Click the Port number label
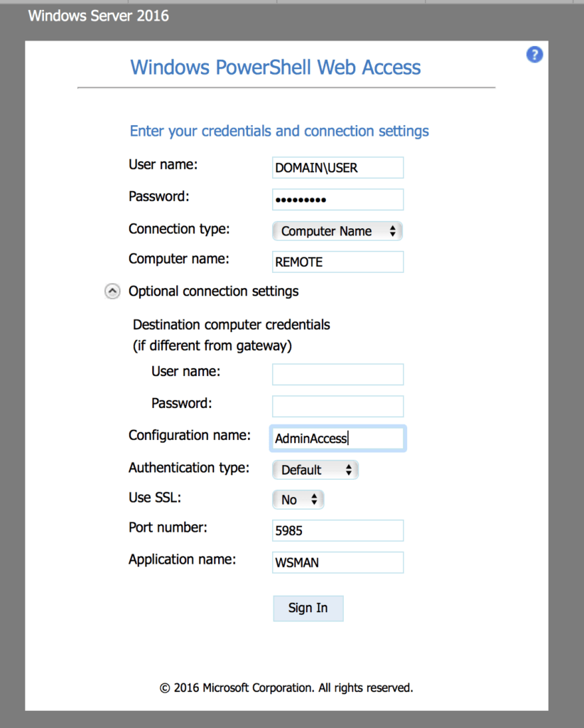The image size is (584, 728). click(168, 528)
